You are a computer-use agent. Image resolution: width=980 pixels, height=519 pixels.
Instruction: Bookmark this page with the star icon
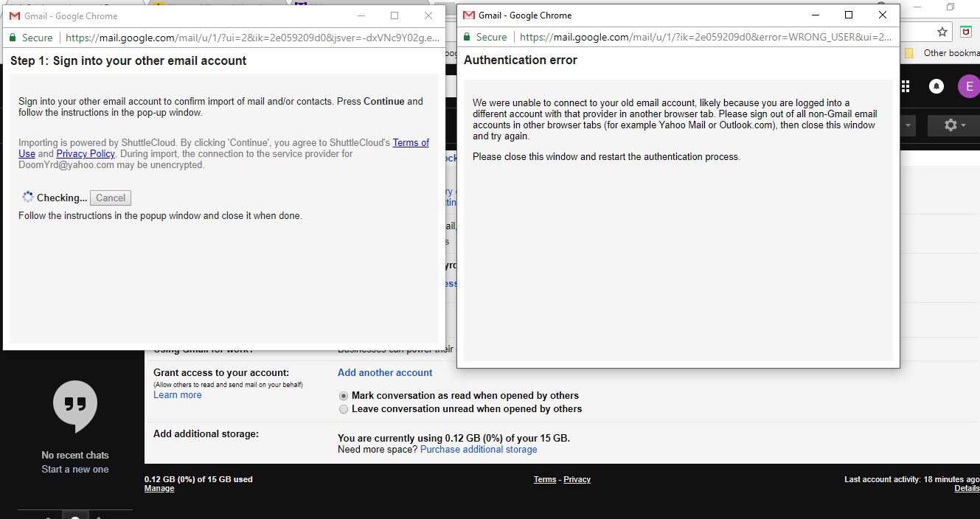pyautogui.click(x=942, y=32)
